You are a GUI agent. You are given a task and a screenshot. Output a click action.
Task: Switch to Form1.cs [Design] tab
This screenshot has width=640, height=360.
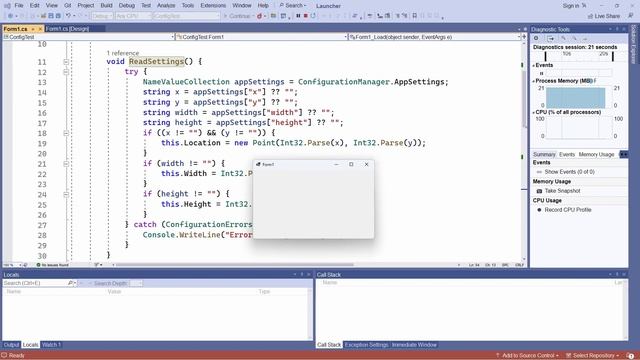coord(67,29)
